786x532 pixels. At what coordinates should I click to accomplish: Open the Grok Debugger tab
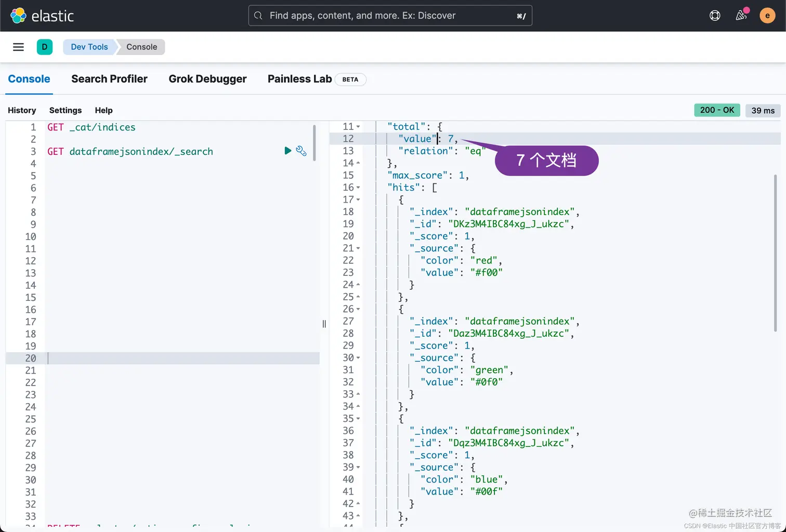[x=207, y=79]
